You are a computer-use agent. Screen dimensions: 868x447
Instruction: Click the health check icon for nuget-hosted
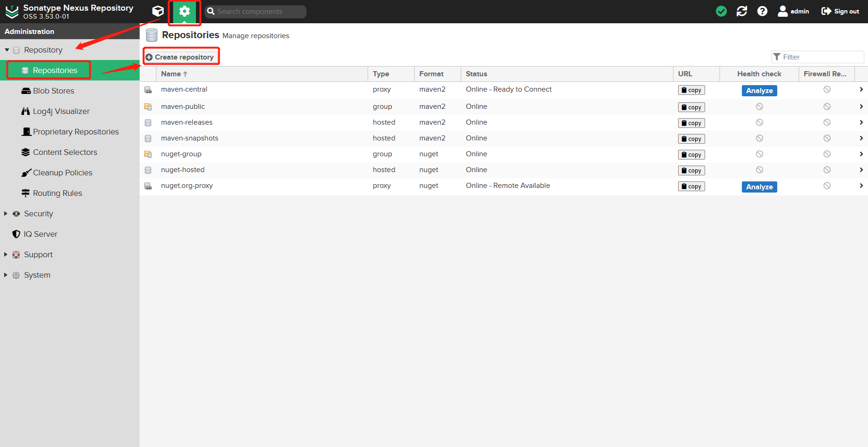760,170
